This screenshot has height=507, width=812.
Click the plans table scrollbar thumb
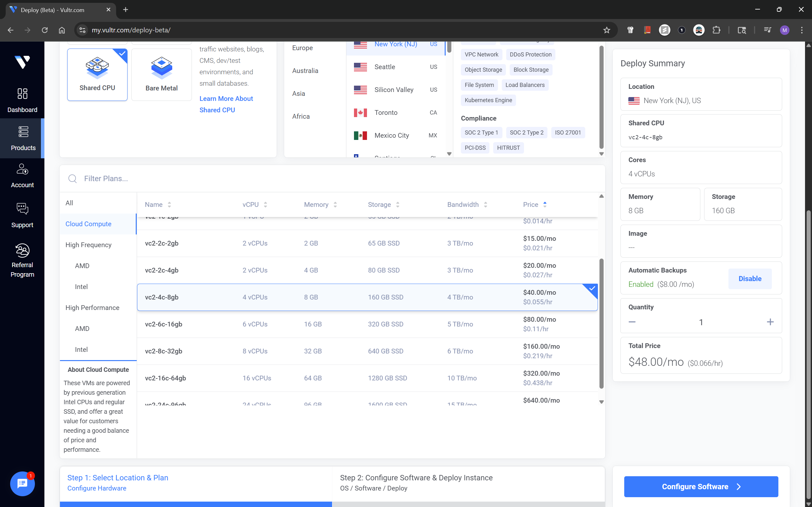(601, 323)
